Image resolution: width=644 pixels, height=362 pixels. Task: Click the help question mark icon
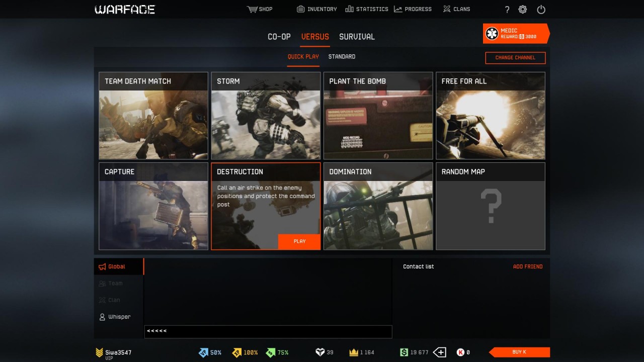click(x=507, y=10)
